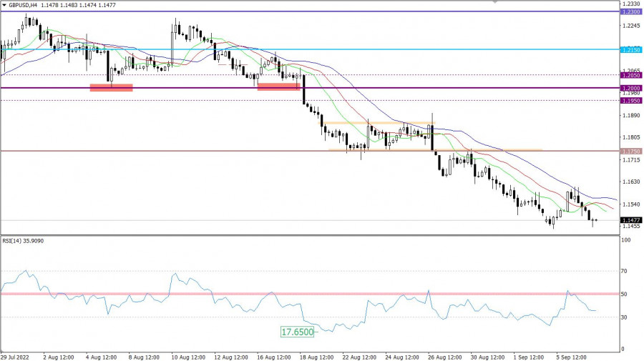The height and width of the screenshot is (361, 644).
Task: Click the 1.1750 support level price tag
Action: coord(630,152)
